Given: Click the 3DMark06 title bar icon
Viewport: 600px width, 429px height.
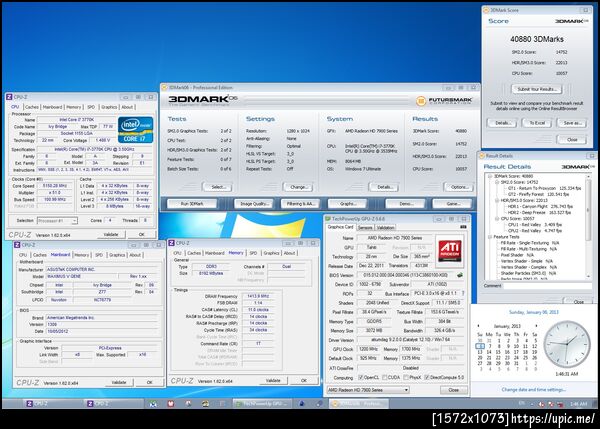Looking at the screenshot, I should click(165, 88).
